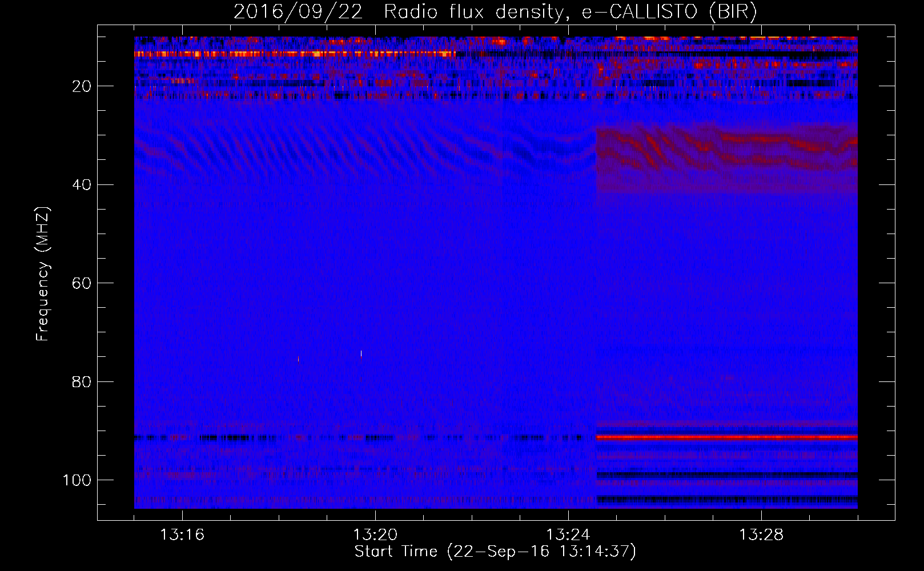Click the 13:28 time tick label

pos(761,535)
